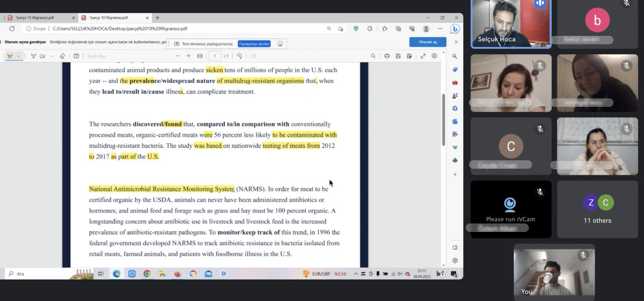
Task: Open taskbar clock showing 21:11
Action: coord(422,274)
